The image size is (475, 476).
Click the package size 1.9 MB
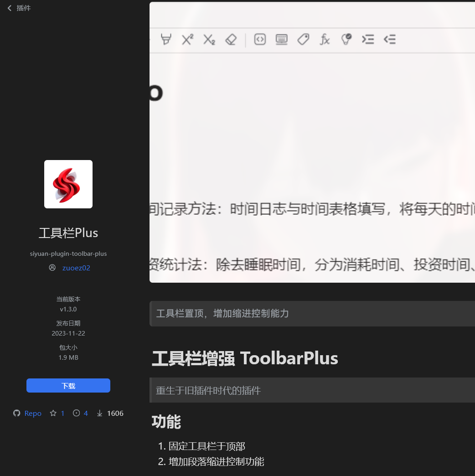click(68, 357)
